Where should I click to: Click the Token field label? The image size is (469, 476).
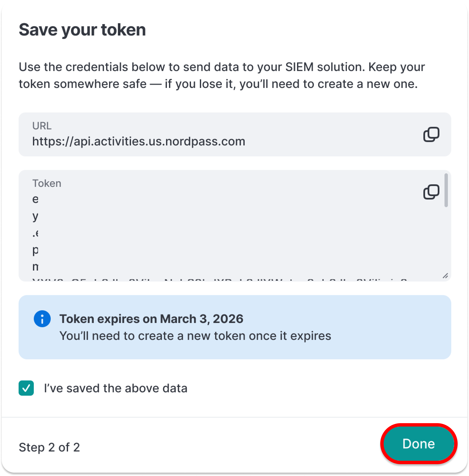coord(46,183)
